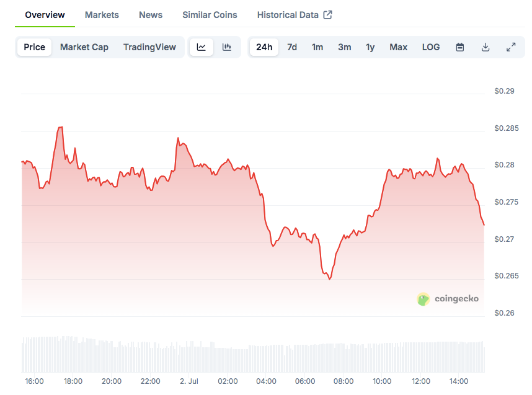Switch to TradingView chart mode
The image size is (532, 395).
(149, 47)
